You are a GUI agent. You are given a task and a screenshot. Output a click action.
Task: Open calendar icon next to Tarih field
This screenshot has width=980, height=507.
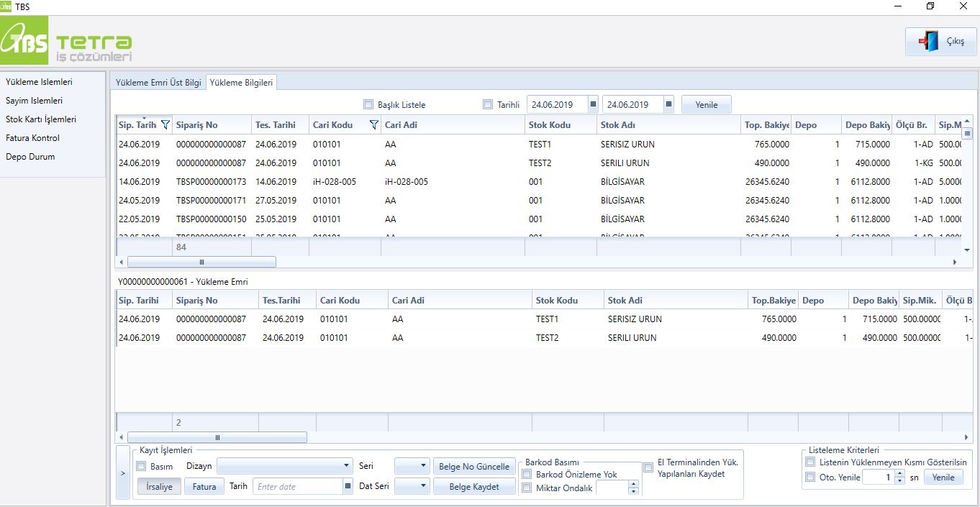[348, 487]
